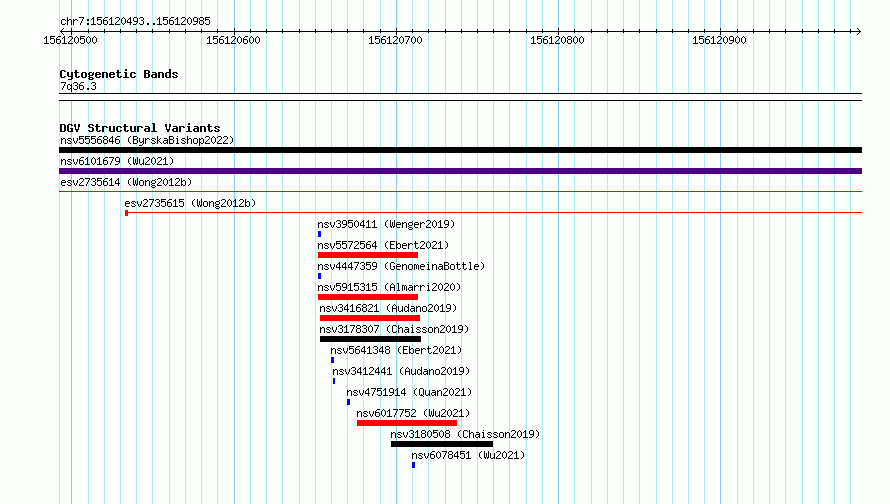This screenshot has height=504, width=890.
Task: Click the blue marker under nsv3412441
Action: [334, 381]
